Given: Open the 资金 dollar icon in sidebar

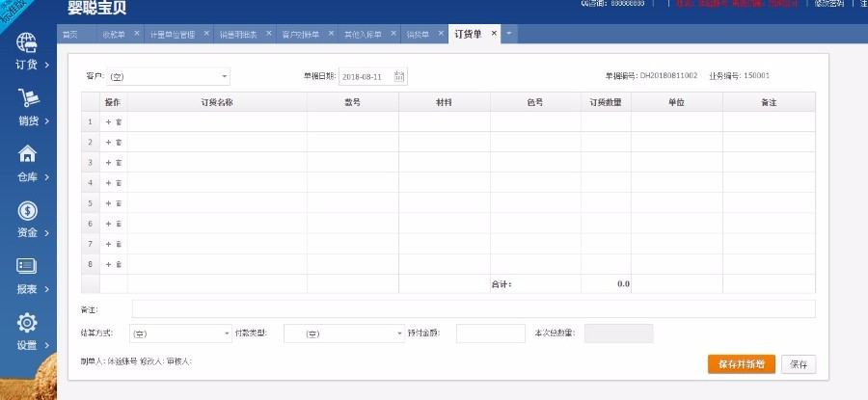Looking at the screenshot, I should pyautogui.click(x=27, y=211).
